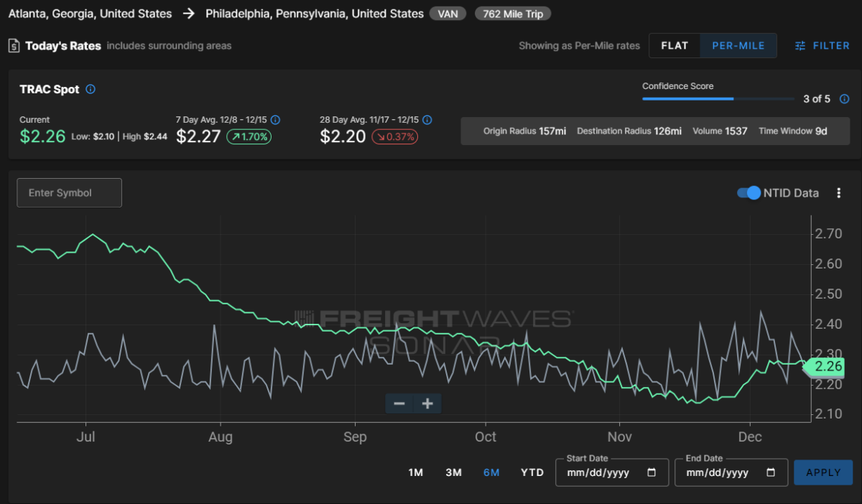
Task: Click the Start Date input field
Action: (x=612, y=472)
